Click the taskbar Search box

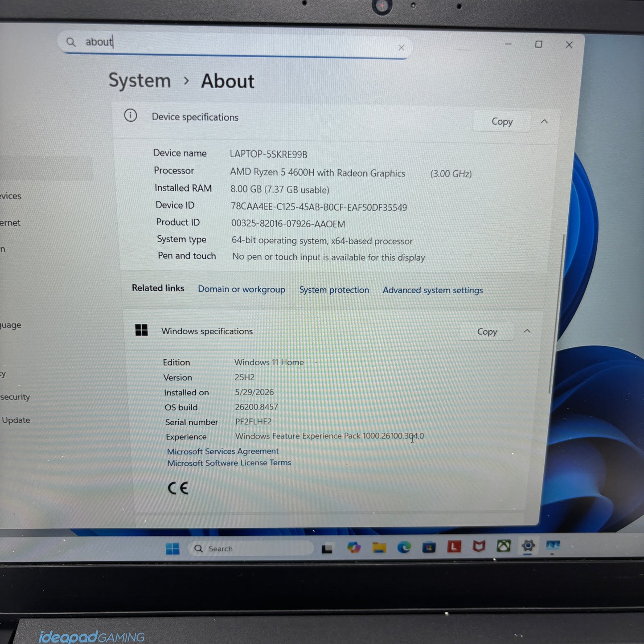point(251,548)
